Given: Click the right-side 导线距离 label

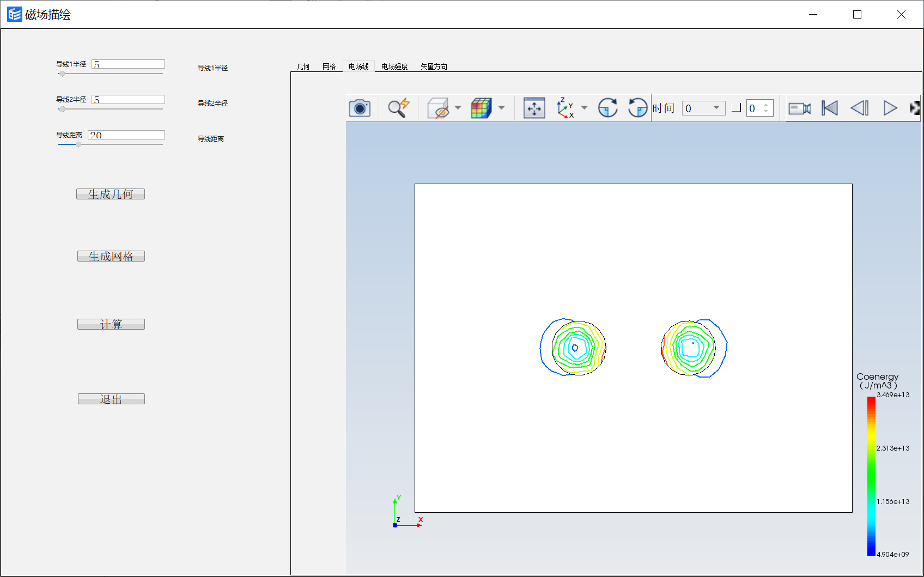Looking at the screenshot, I should pos(211,139).
